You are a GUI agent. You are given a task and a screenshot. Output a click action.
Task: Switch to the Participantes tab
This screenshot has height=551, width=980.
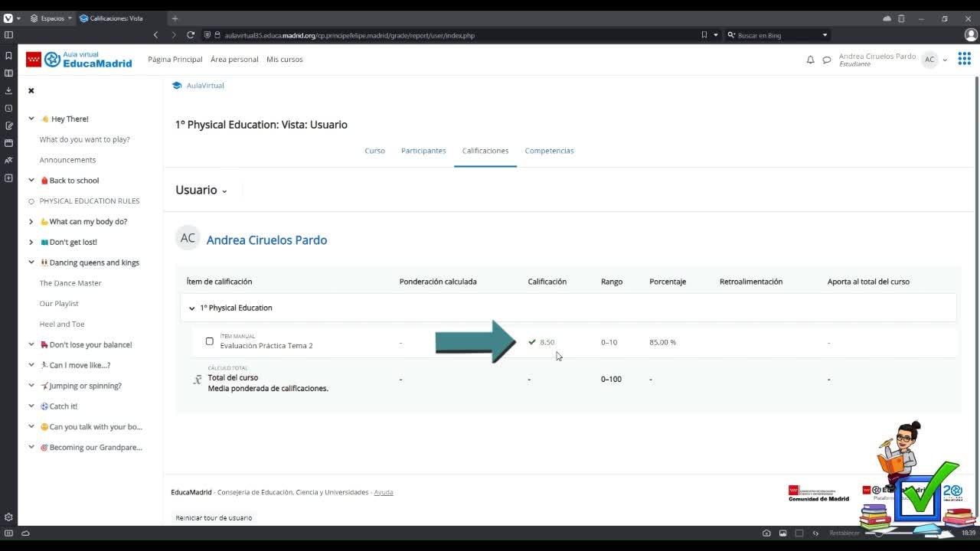423,151
